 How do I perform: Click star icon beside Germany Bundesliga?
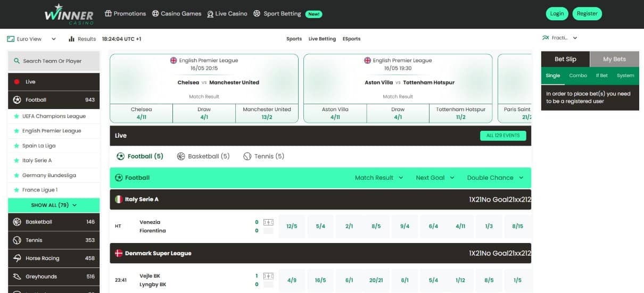point(16,175)
